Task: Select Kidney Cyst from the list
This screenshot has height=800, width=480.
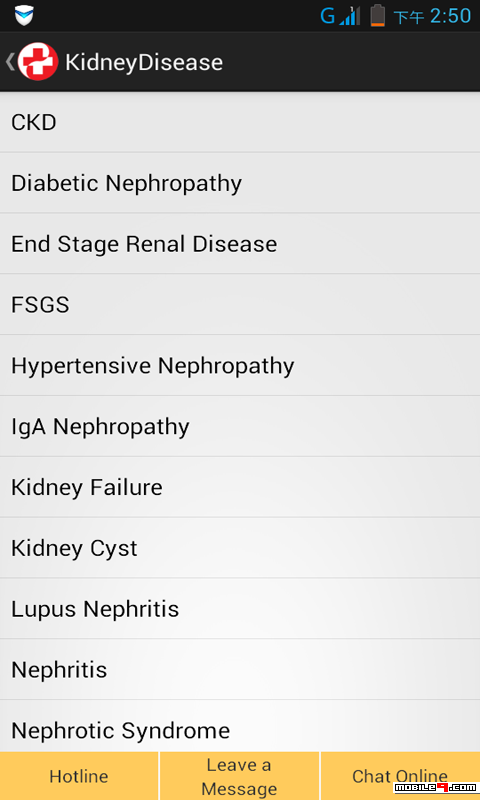Action: point(240,547)
